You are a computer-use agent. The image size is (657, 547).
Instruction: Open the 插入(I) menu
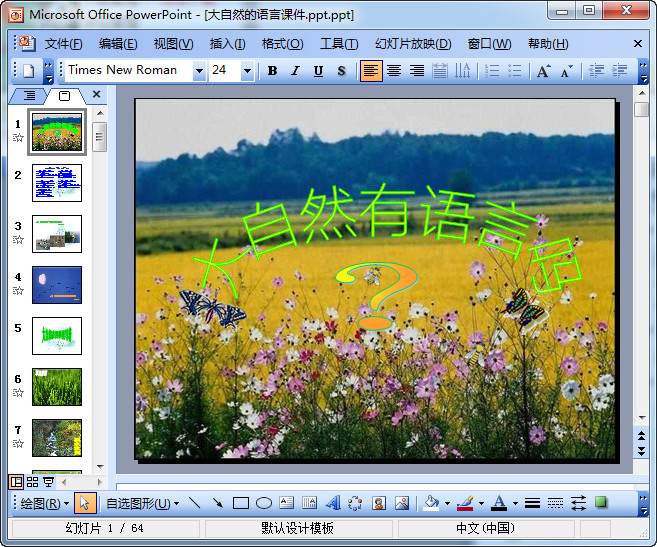[x=227, y=44]
